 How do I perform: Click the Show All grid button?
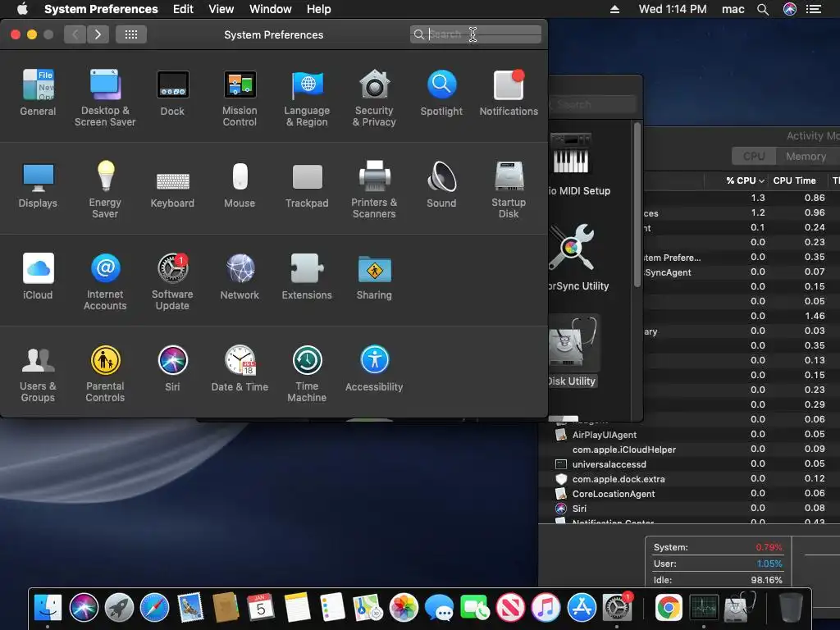(131, 34)
